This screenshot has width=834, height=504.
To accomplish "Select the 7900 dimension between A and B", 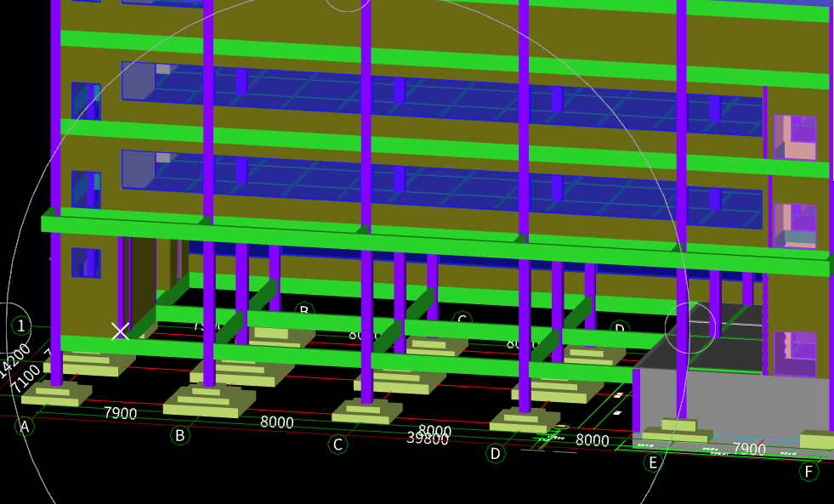I will (x=120, y=412).
